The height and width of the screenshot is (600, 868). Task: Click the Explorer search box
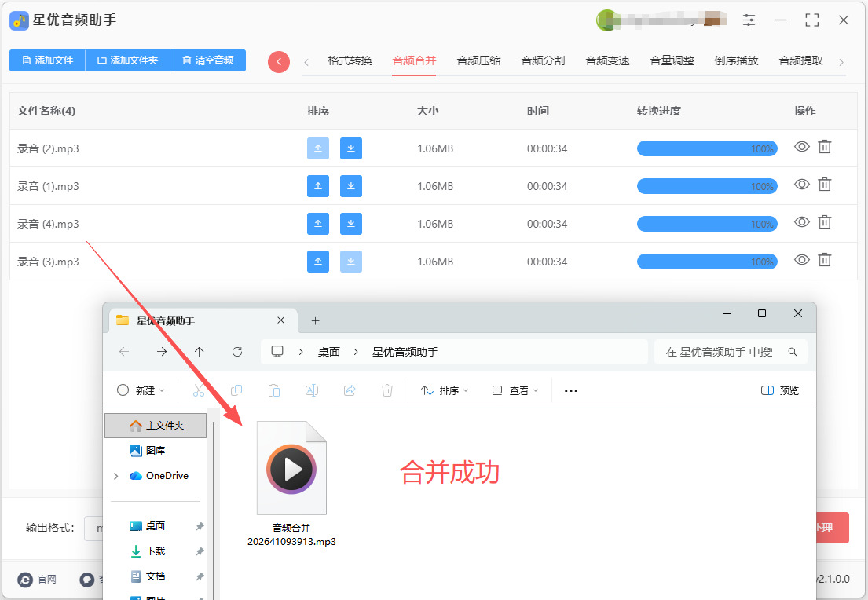click(x=731, y=352)
